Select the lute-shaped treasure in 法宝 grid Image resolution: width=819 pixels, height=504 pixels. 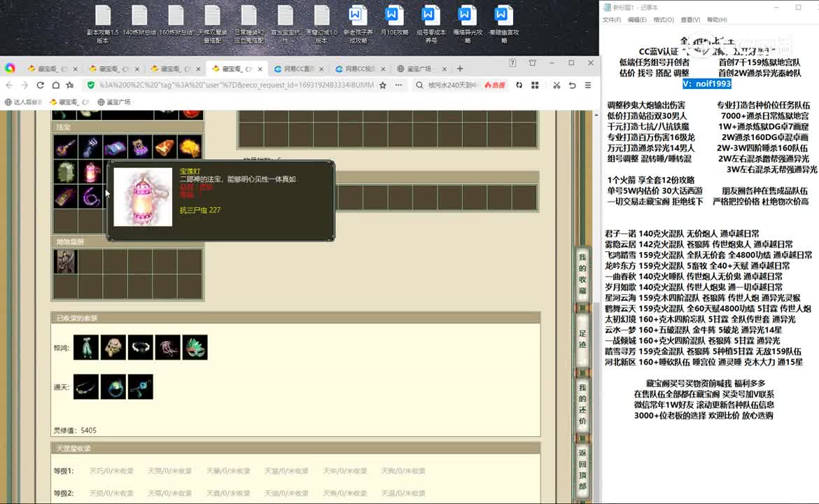coord(65,147)
